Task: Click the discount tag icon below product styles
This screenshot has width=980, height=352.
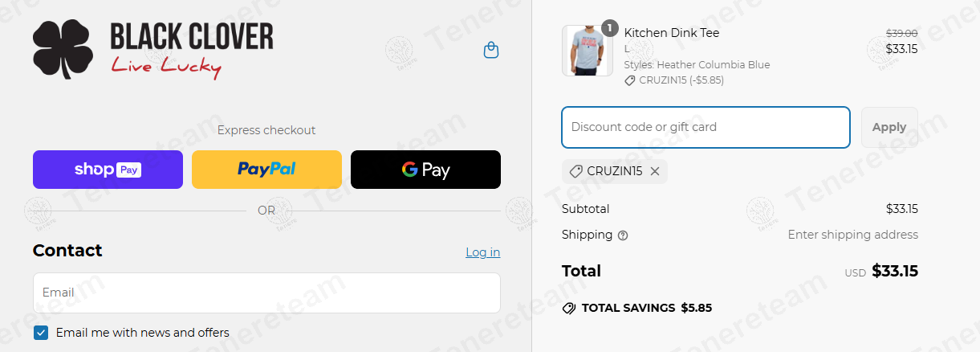Action: [x=630, y=80]
